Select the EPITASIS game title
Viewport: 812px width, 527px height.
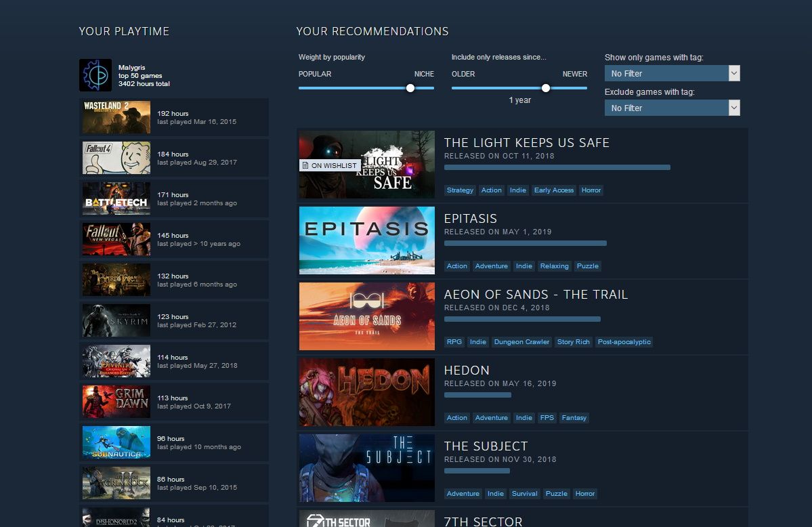[x=471, y=219]
